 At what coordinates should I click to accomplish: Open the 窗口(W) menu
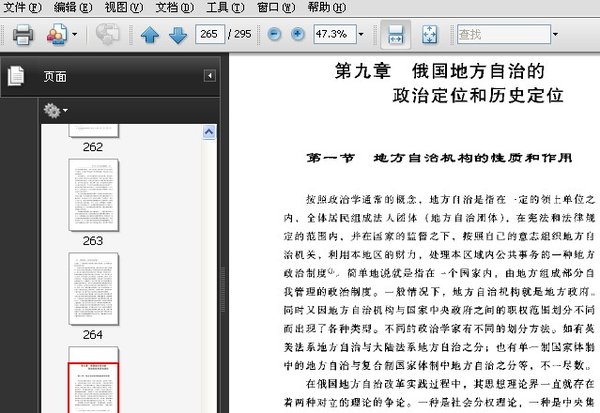coord(276,7)
